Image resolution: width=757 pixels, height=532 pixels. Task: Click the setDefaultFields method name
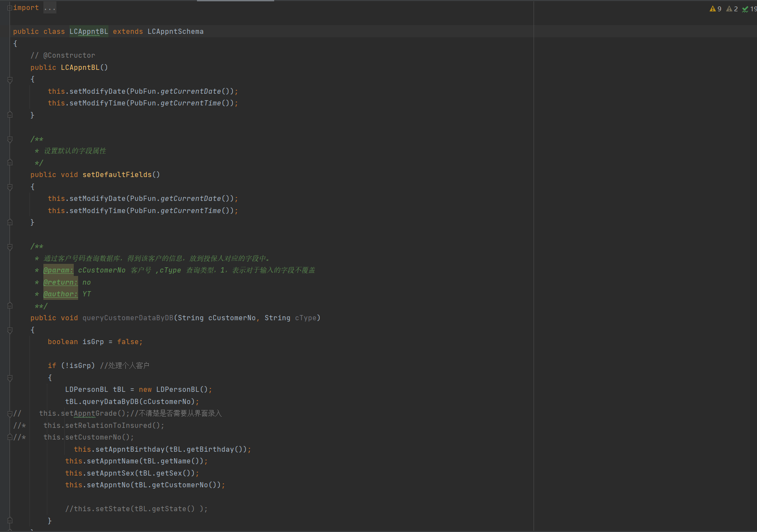pyautogui.click(x=117, y=175)
